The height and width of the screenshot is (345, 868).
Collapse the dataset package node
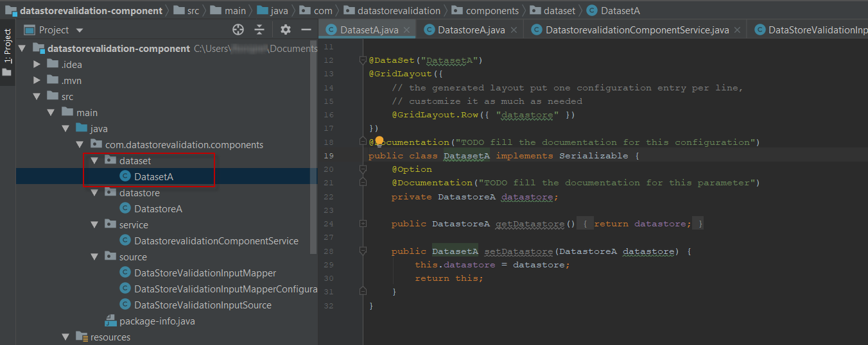[x=94, y=161]
